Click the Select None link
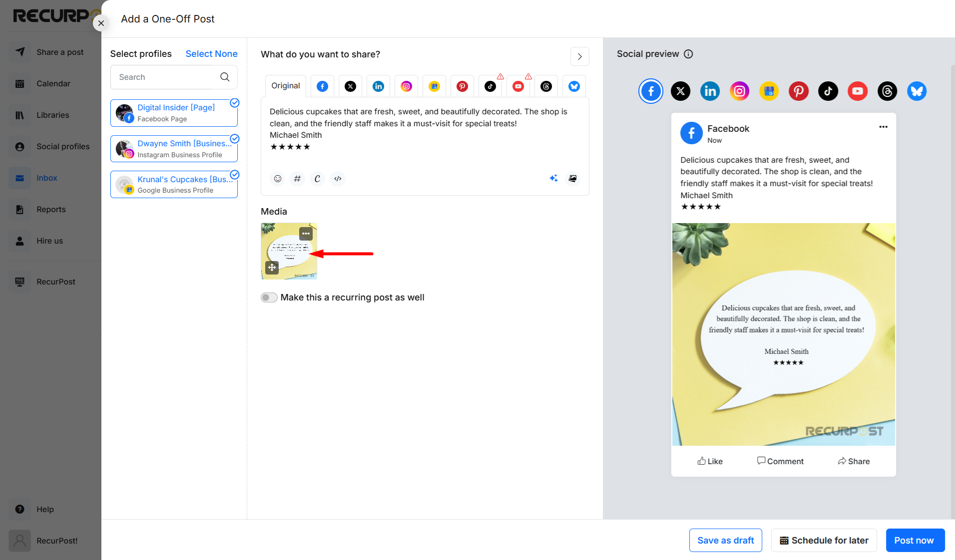The image size is (955, 560). click(211, 54)
